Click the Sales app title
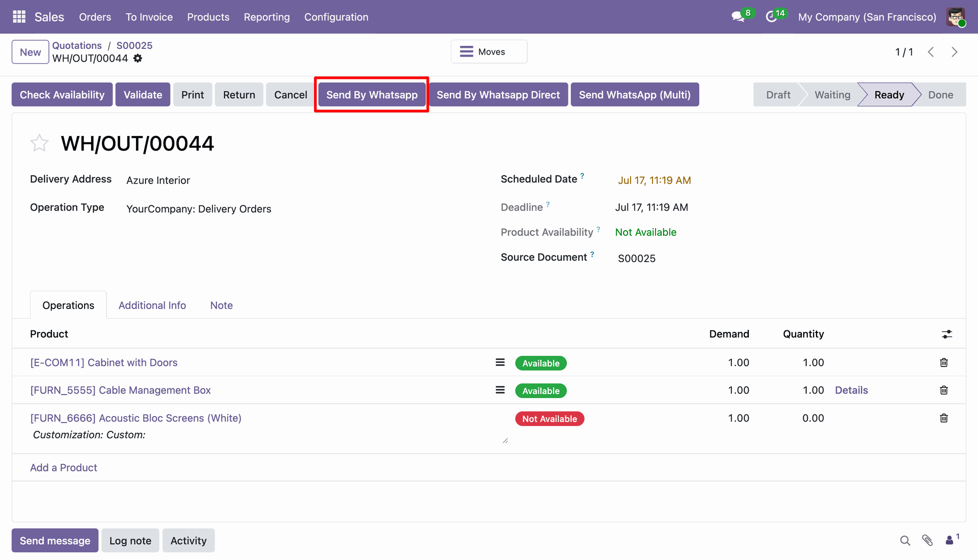The width and height of the screenshot is (978, 560). pos(49,17)
